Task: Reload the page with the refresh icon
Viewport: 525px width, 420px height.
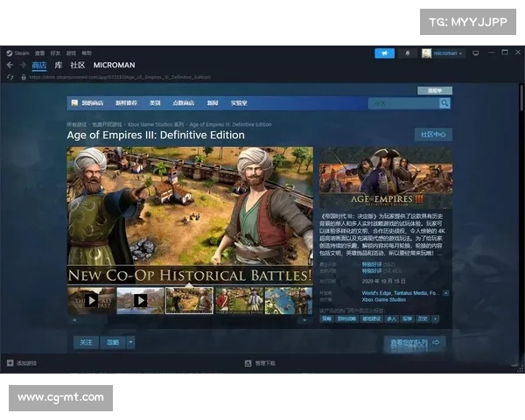Action: [x=10, y=77]
